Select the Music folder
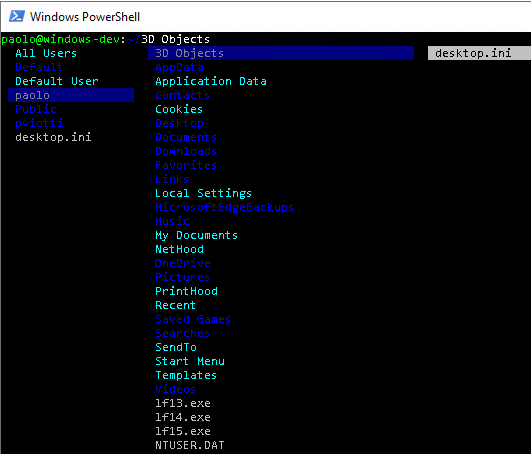The width and height of the screenshot is (531, 454). (172, 221)
